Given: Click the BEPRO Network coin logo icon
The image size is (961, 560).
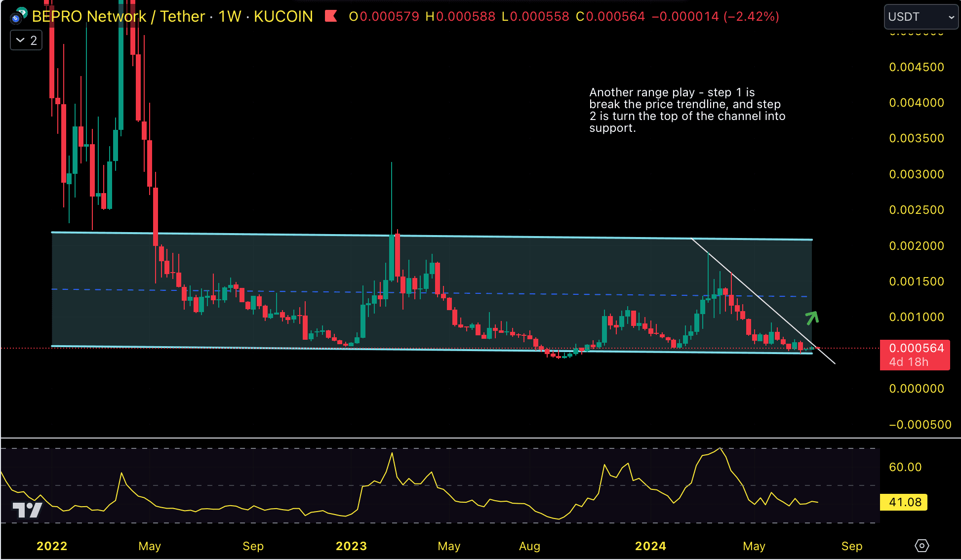Looking at the screenshot, I should coord(18,17).
